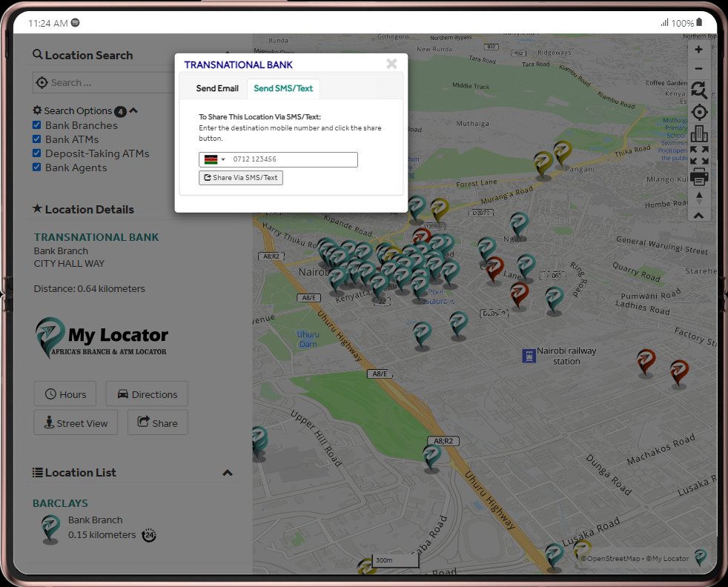Toggle the buildings view icon
The image size is (728, 587).
click(699, 134)
